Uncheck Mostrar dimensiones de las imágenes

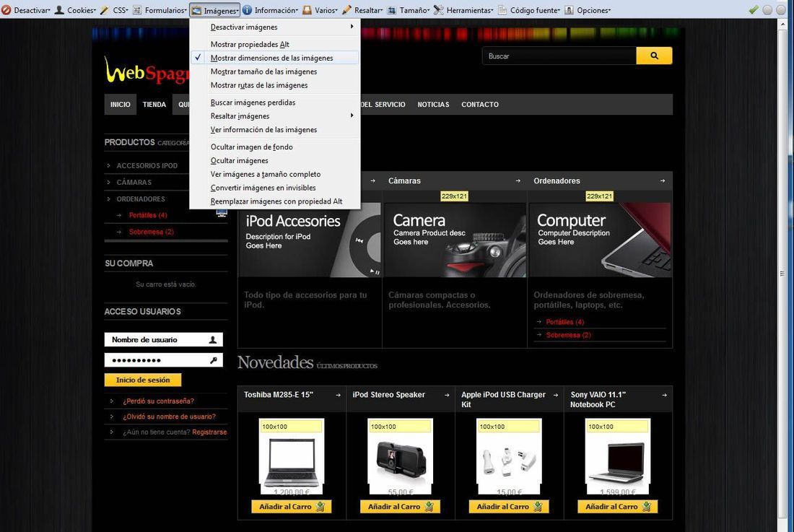(x=275, y=58)
